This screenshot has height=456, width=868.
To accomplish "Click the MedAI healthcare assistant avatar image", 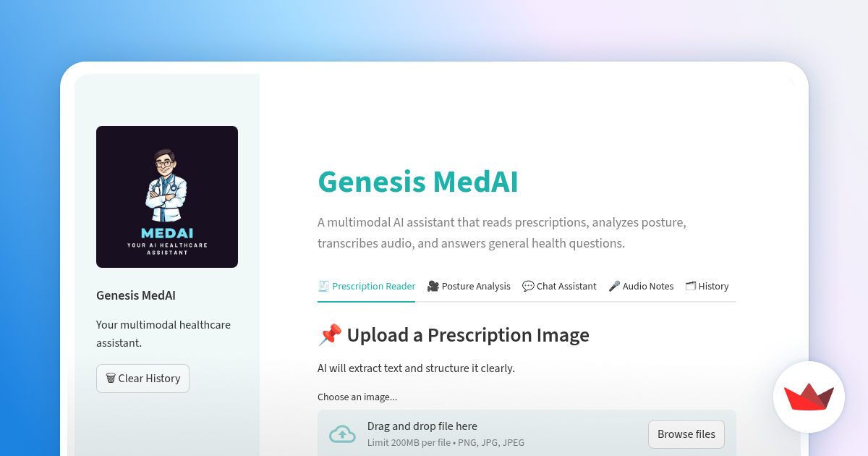I will point(166,196).
